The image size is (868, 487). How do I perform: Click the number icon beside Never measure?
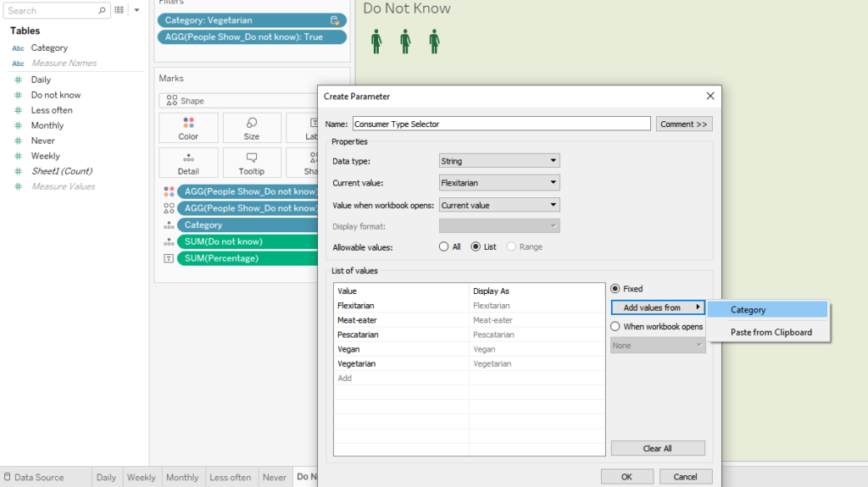pos(19,141)
